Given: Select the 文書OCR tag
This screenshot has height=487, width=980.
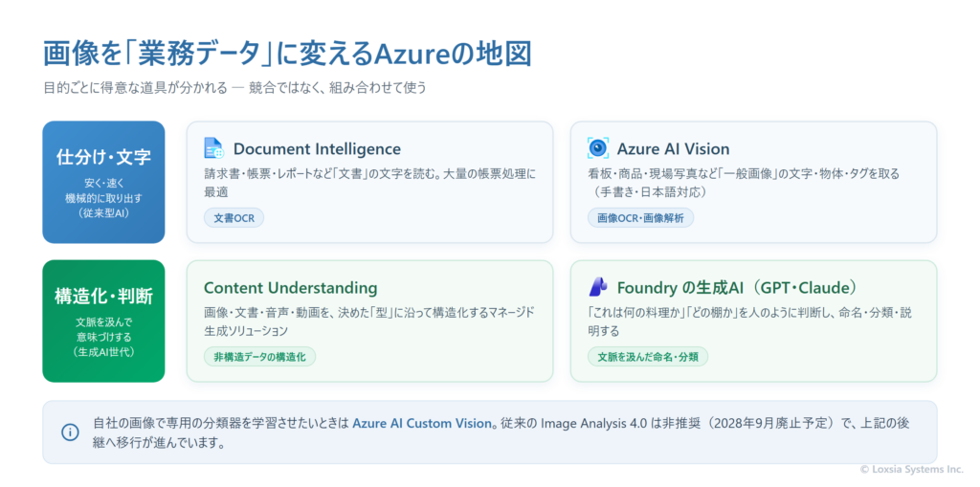Looking at the screenshot, I should click(234, 217).
